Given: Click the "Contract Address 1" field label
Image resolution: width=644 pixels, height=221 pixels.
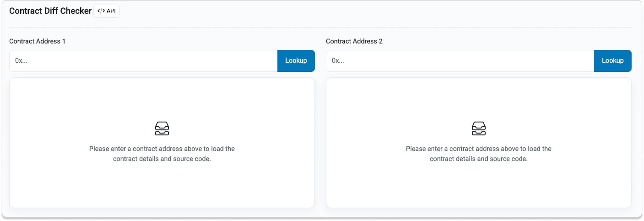Looking at the screenshot, I should (x=37, y=41).
